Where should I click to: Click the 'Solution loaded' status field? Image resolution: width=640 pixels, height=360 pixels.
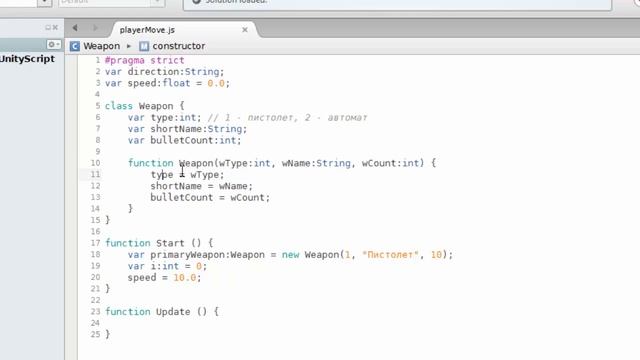coord(397,3)
